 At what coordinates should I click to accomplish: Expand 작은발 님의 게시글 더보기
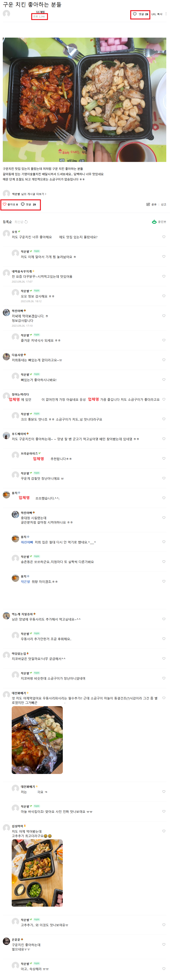pos(29,194)
